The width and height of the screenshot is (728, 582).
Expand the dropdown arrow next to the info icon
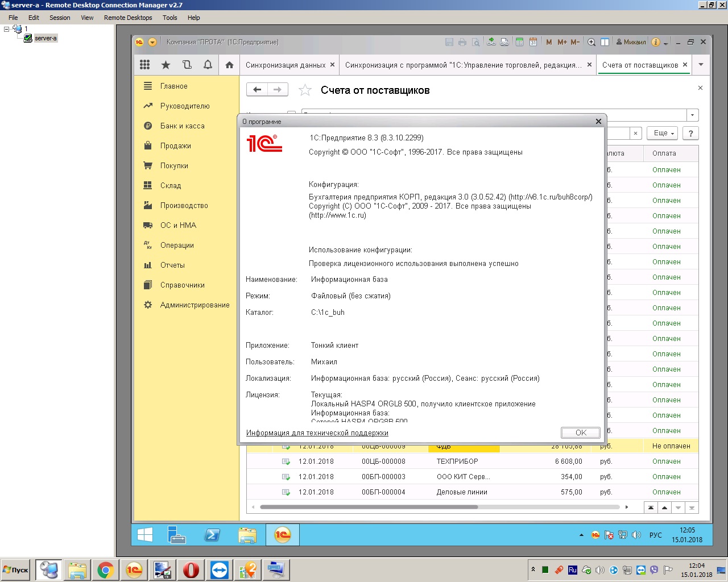tap(666, 43)
